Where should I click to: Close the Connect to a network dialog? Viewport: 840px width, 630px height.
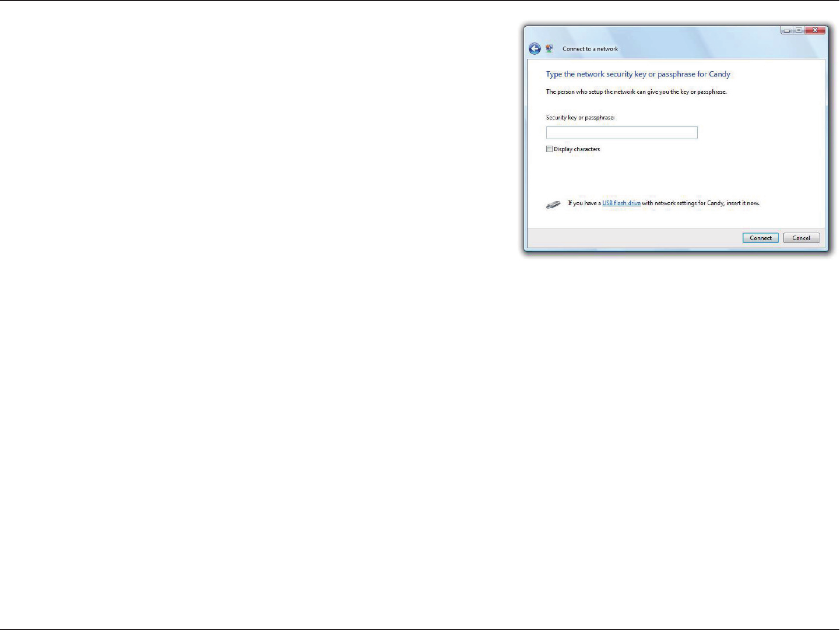tap(816, 30)
